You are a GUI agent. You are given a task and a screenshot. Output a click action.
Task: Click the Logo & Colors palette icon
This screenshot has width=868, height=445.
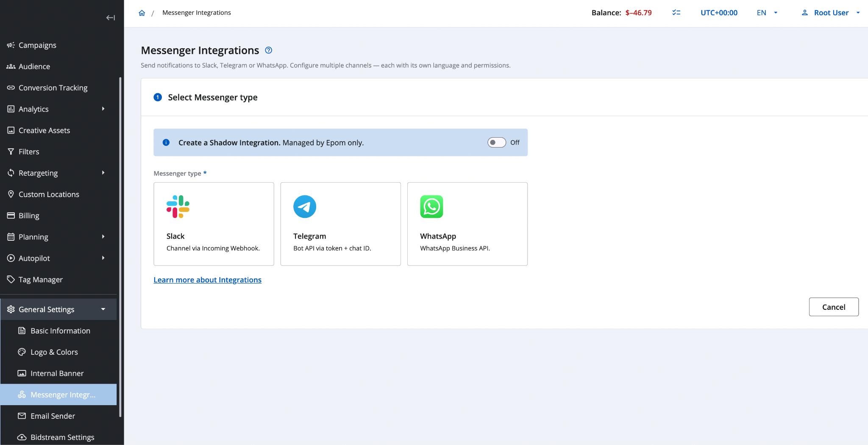click(x=22, y=352)
